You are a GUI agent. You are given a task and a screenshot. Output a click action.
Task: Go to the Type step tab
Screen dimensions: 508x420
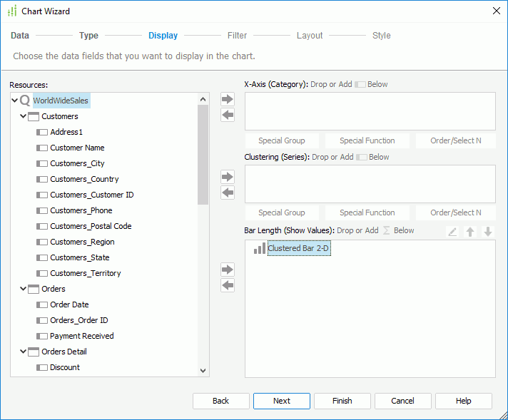click(x=88, y=35)
